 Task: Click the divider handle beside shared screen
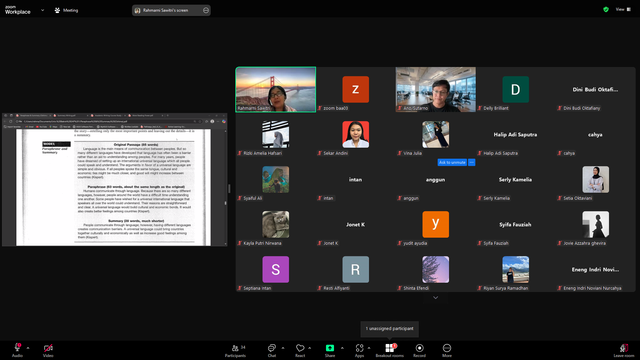[229, 188]
